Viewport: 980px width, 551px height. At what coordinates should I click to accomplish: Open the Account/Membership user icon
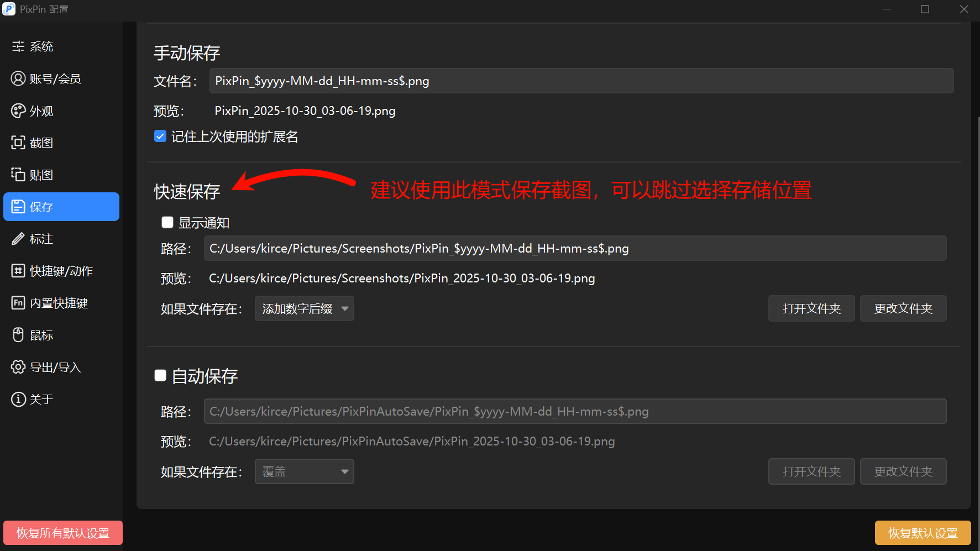[18, 78]
